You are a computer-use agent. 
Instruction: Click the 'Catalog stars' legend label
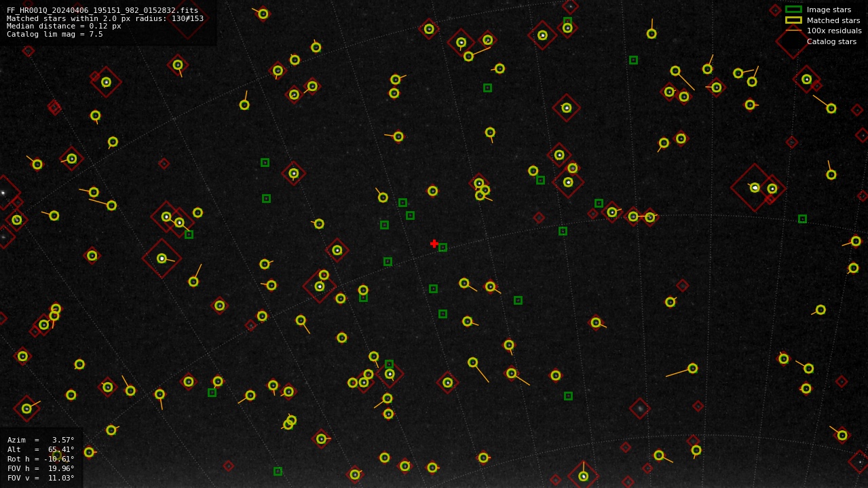pyautogui.click(x=831, y=41)
